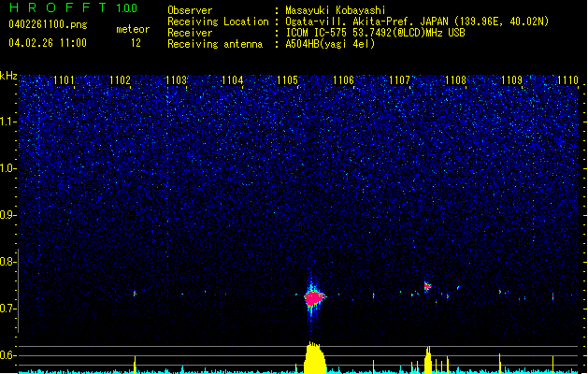The height and width of the screenshot is (374, 588).
Task: Click the yellow power peak after 1107
Action: pos(428,360)
